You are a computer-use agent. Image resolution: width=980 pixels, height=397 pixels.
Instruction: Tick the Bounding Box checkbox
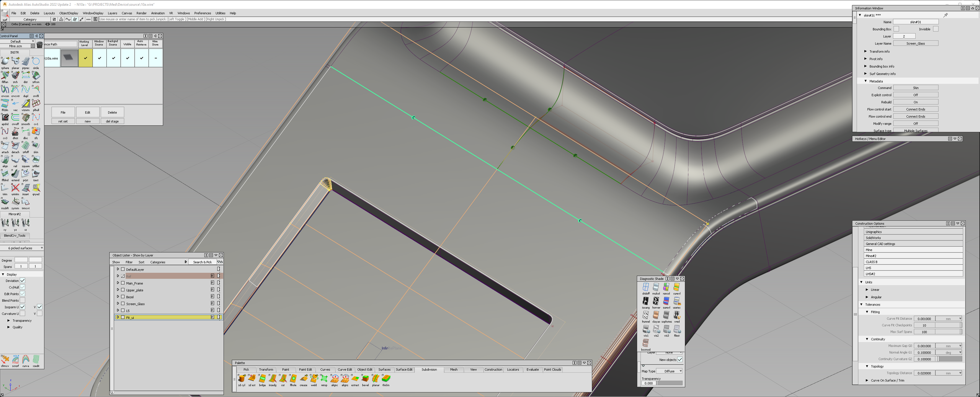(x=896, y=29)
